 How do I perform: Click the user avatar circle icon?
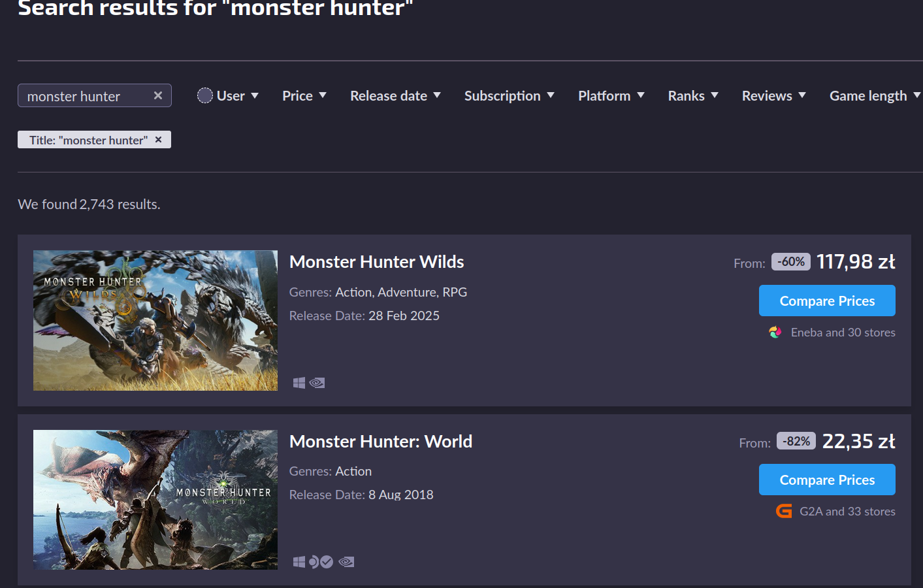[x=205, y=95]
